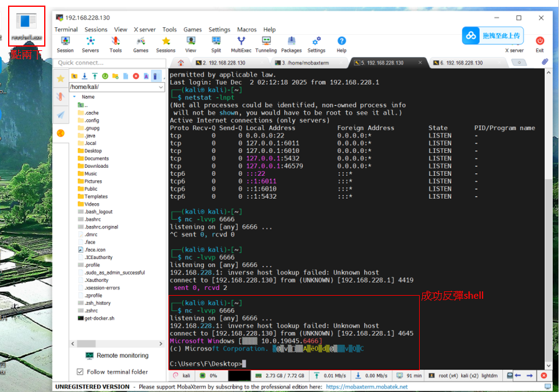Screen dimensions: 559x392
Task: Click the Packages toolbar icon
Action: click(x=291, y=45)
